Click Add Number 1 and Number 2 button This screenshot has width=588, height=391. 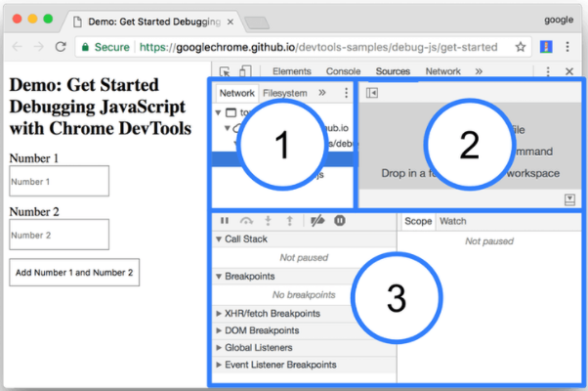click(74, 273)
